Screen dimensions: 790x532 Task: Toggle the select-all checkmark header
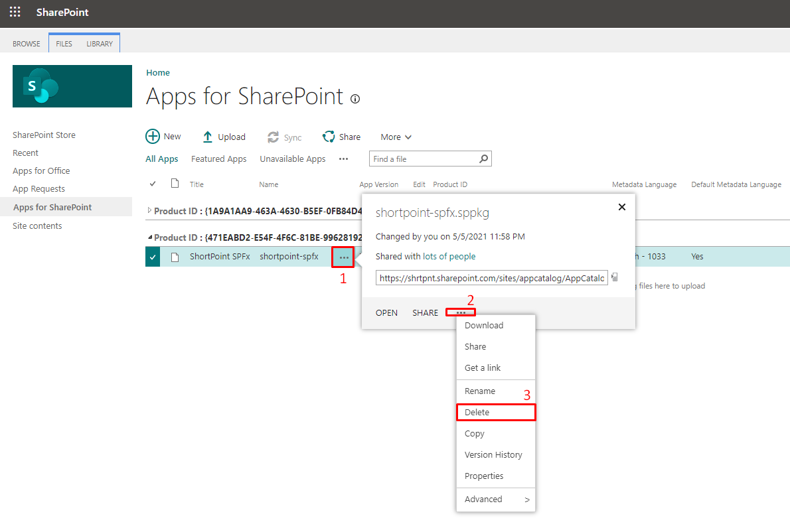pyautogui.click(x=153, y=184)
